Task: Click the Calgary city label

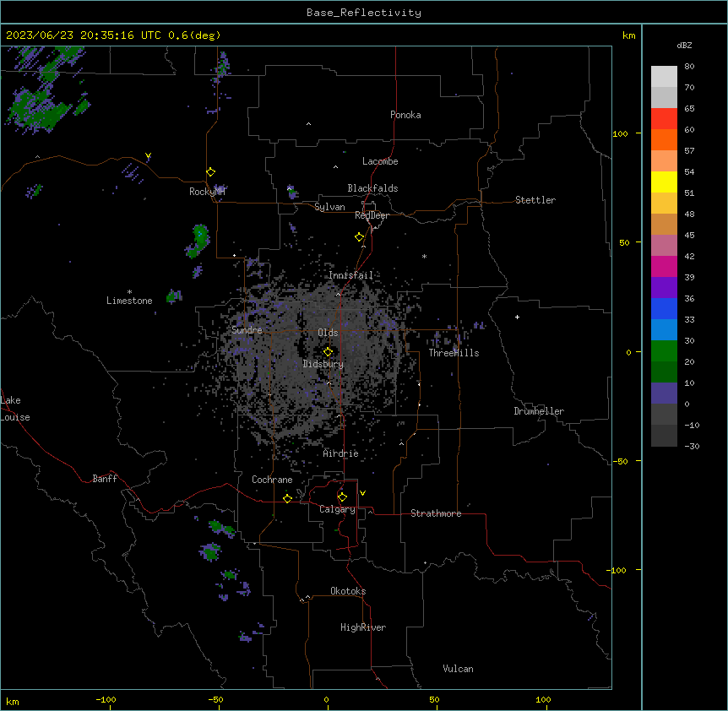Action: pyautogui.click(x=338, y=509)
